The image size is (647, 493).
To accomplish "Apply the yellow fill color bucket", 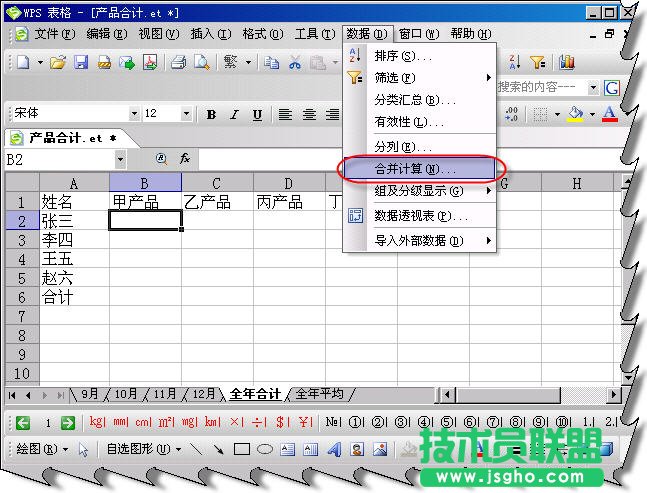I will (x=576, y=114).
